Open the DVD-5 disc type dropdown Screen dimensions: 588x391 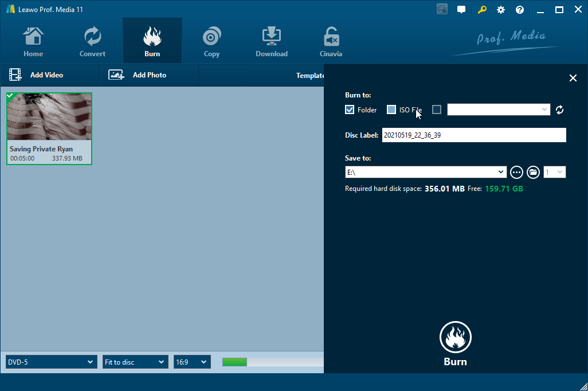pos(52,362)
